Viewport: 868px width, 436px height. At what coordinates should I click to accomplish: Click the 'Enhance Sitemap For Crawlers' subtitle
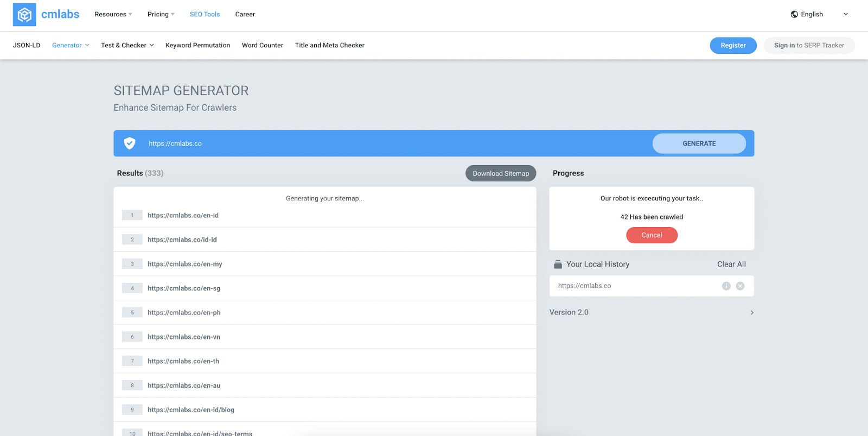(175, 108)
